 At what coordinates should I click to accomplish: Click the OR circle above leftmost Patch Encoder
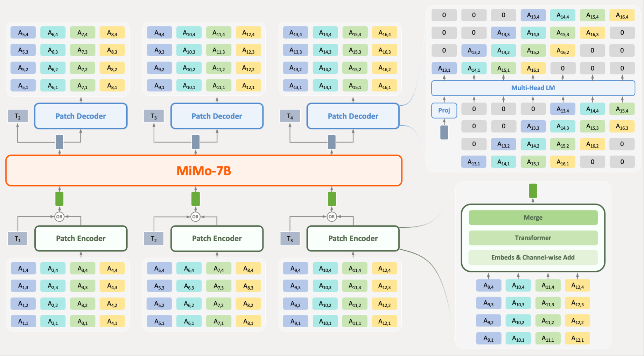tap(59, 217)
